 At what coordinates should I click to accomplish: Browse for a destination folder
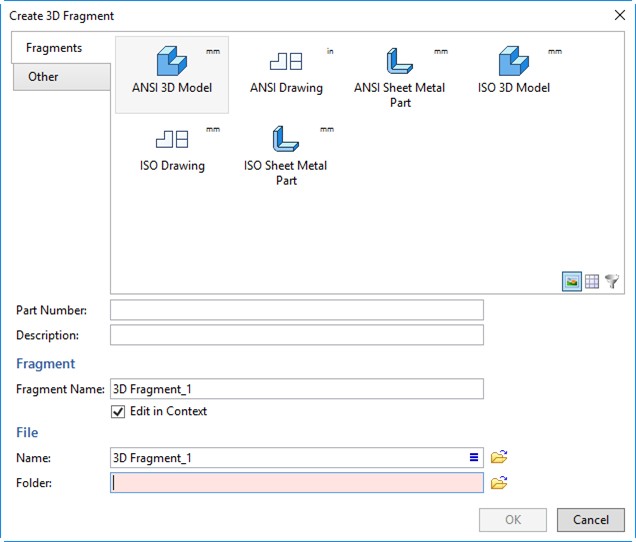tap(499, 483)
